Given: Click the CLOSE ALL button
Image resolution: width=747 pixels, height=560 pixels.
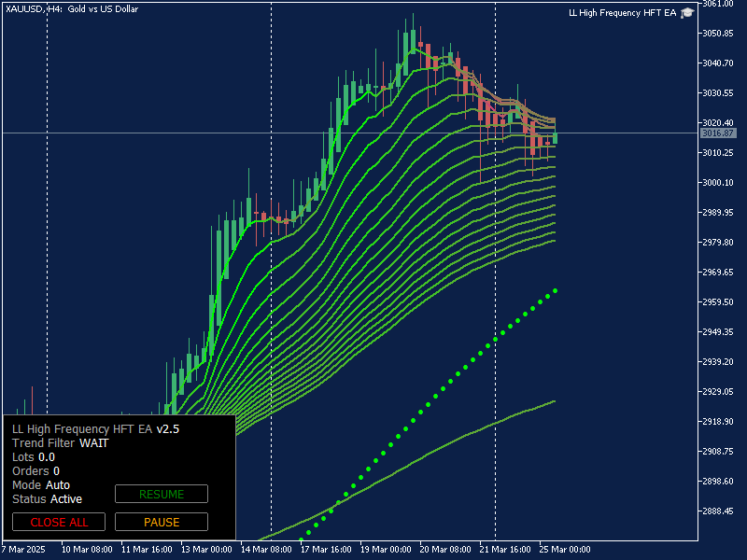Looking at the screenshot, I should coord(59,522).
